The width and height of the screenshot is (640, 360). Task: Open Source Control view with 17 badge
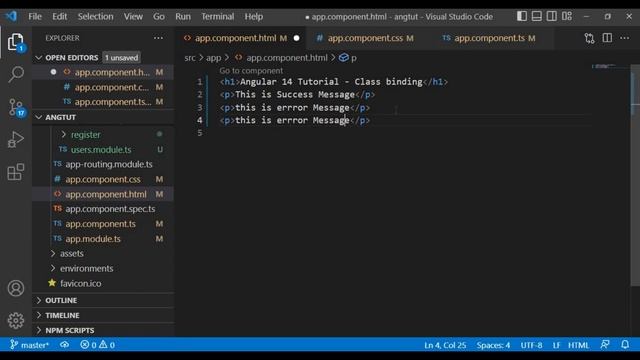[x=16, y=107]
